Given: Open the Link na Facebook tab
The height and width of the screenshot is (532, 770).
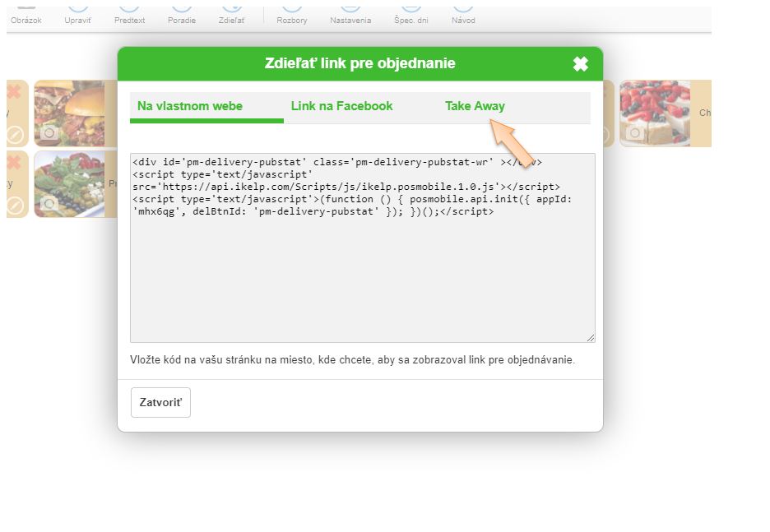Looking at the screenshot, I should pos(341,106).
